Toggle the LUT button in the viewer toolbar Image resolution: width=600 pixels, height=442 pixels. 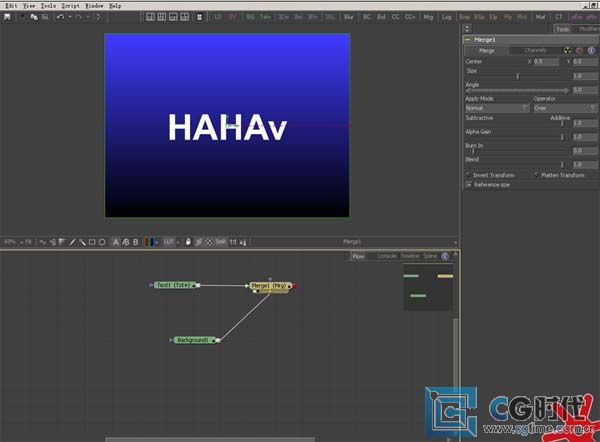click(169, 242)
